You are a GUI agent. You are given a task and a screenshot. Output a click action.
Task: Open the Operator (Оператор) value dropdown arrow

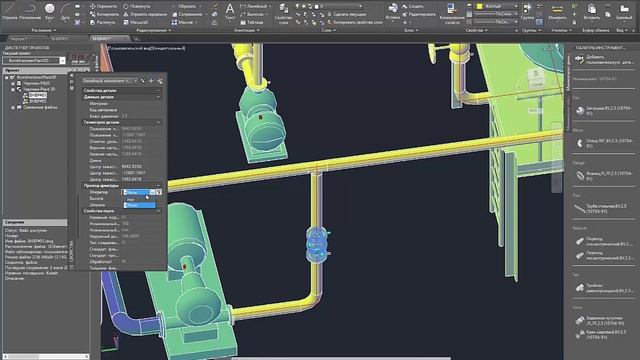(152, 192)
